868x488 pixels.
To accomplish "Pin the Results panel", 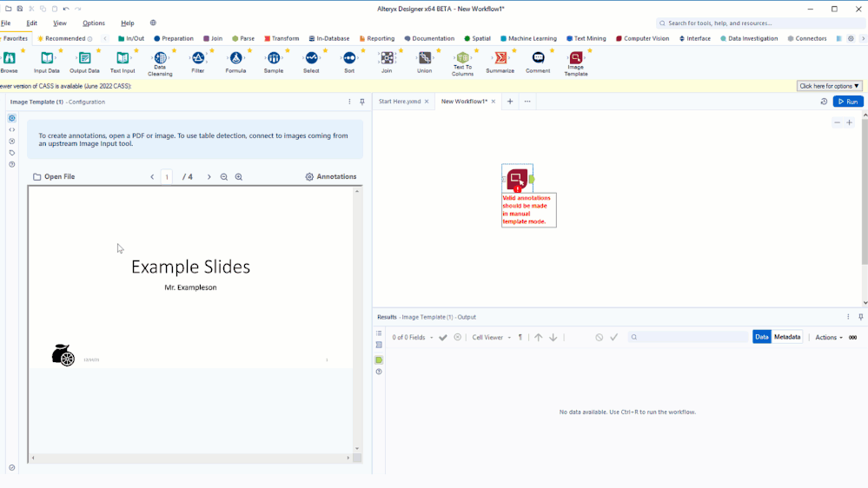I will pos(860,317).
